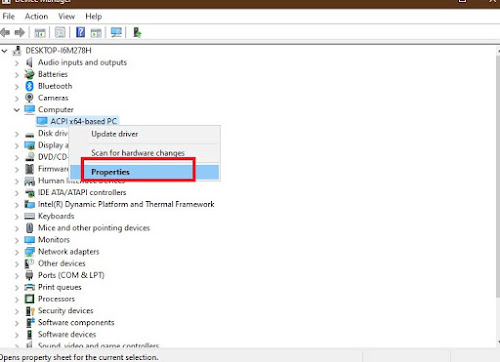The image size is (500, 362).
Task: Click the Keyboards icon
Action: point(29,216)
